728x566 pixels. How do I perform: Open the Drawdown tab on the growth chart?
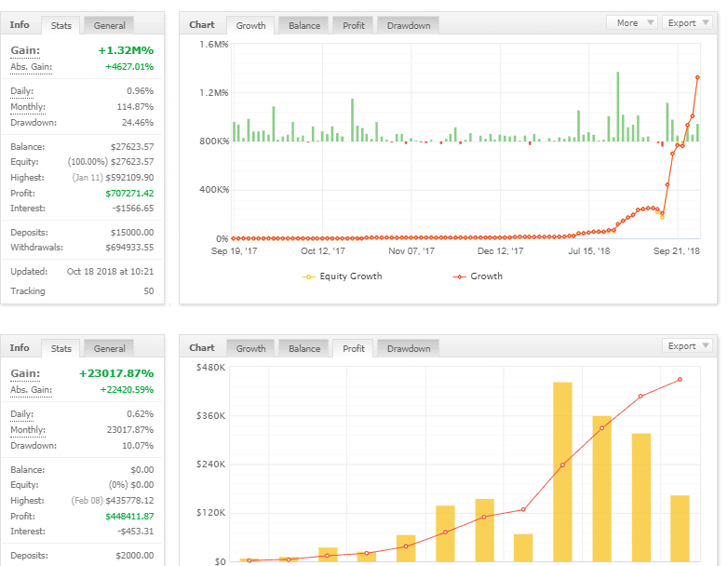pyautogui.click(x=409, y=25)
